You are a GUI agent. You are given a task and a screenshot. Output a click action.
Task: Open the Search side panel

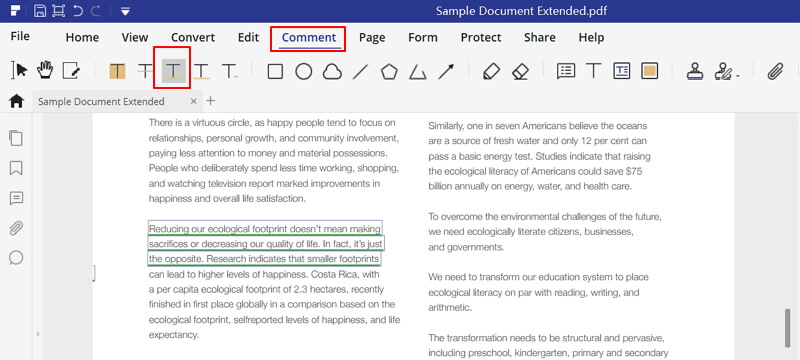[x=16, y=258]
